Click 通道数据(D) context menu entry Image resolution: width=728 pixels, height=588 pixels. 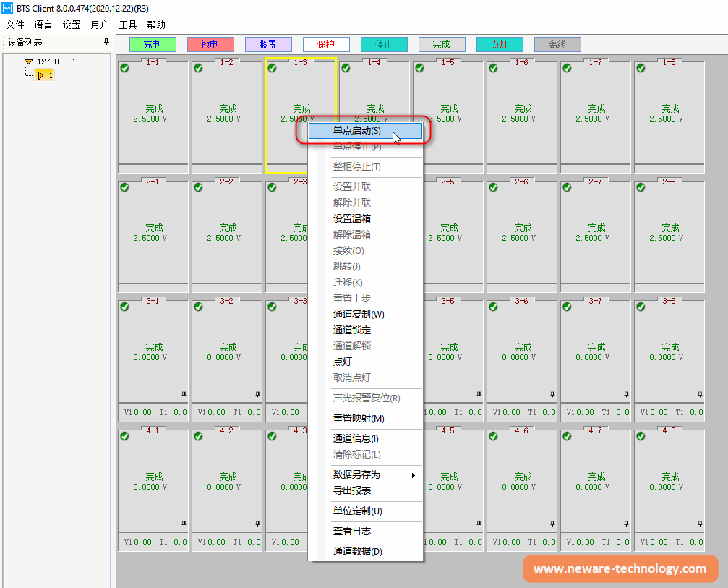click(x=357, y=551)
